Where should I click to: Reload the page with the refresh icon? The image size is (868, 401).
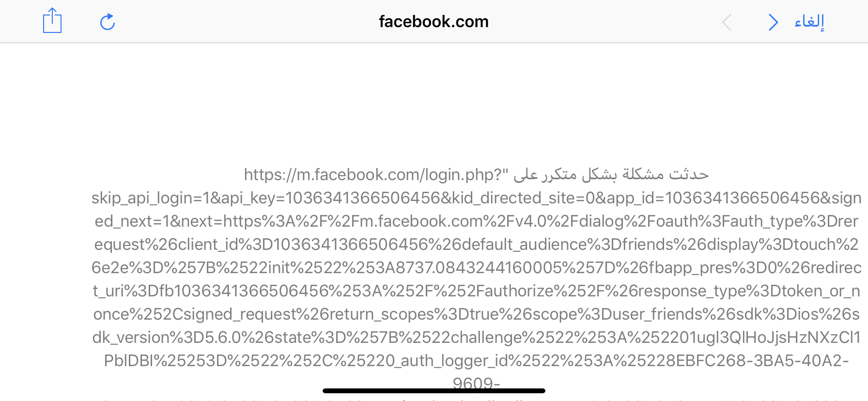pos(107,22)
